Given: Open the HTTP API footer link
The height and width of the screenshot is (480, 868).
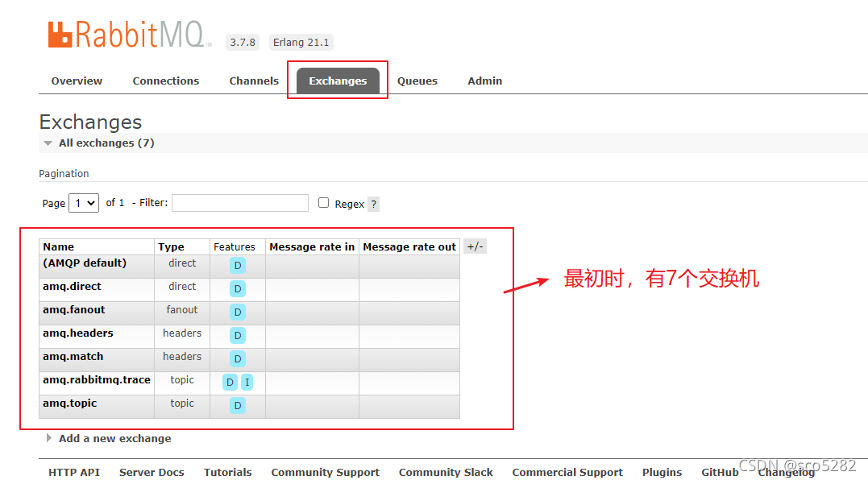Looking at the screenshot, I should pos(74,472).
